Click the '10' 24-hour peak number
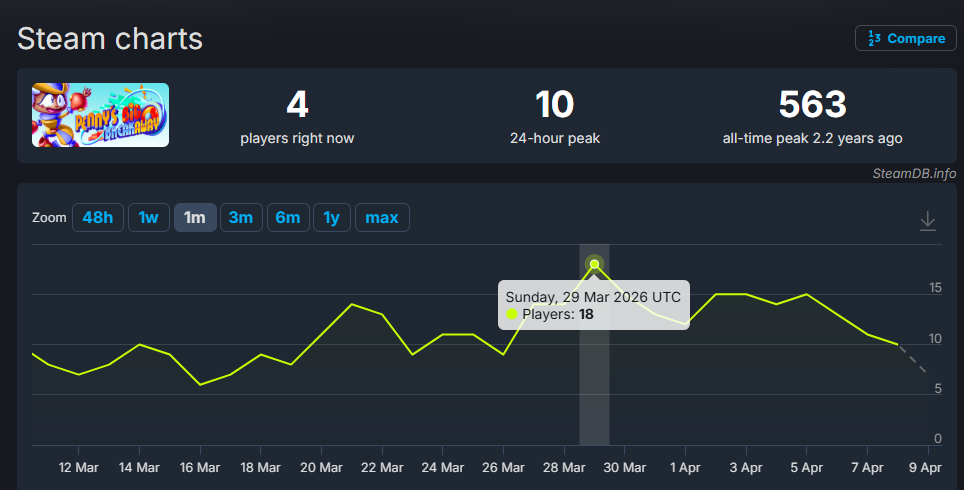Viewport: 964px width, 490px height. [x=555, y=104]
